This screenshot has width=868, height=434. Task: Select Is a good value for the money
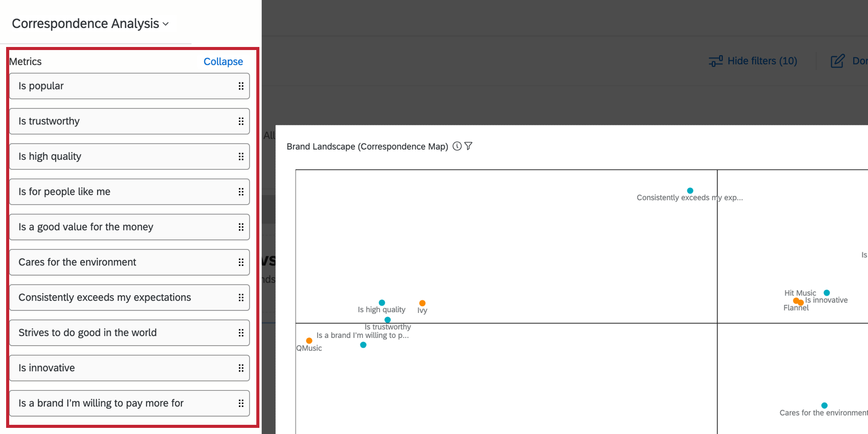coord(129,227)
